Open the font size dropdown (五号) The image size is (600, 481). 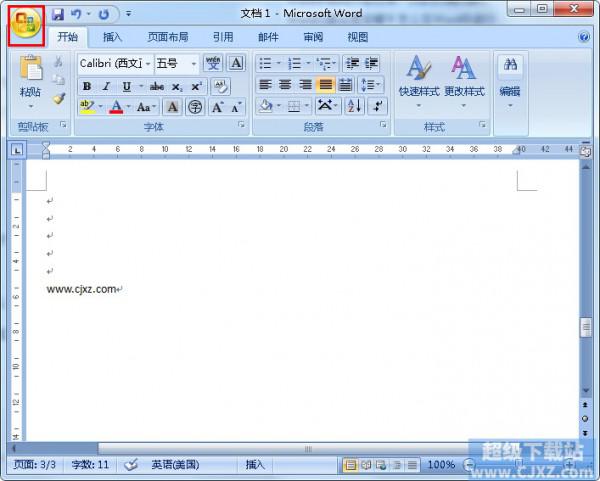click(x=194, y=64)
